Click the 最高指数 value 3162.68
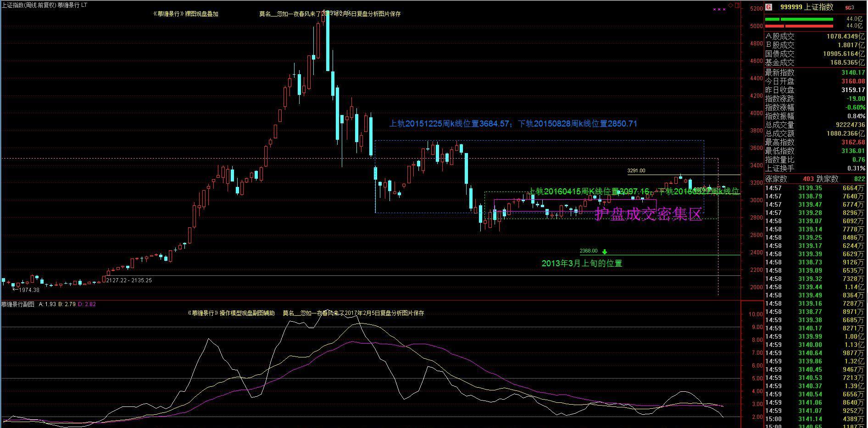 click(x=853, y=142)
